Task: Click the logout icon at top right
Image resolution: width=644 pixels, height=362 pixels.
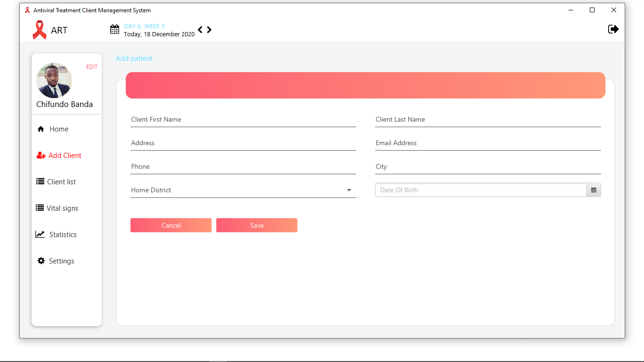Action: click(613, 29)
